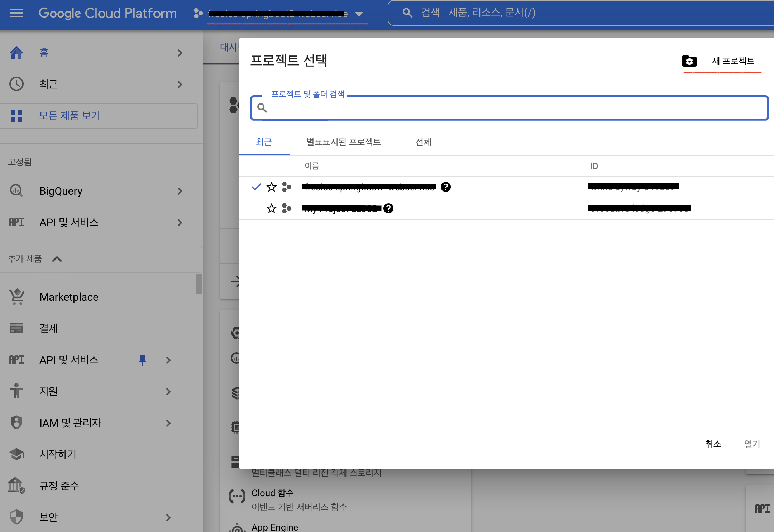
Task: Open the hamburger navigation menu
Action: coord(16,13)
